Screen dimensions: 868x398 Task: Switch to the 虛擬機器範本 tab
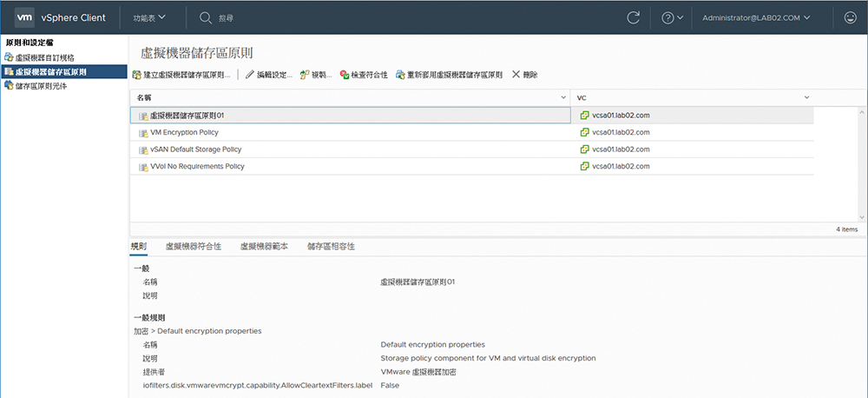(x=264, y=247)
